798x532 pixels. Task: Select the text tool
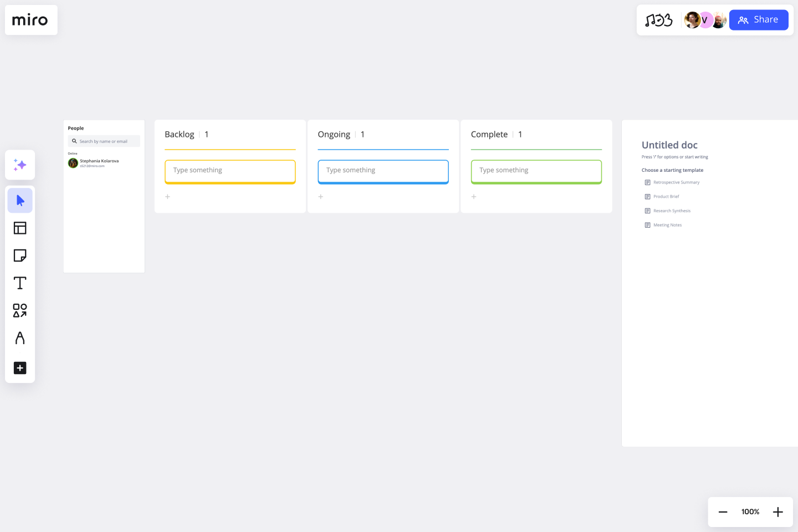(20, 283)
